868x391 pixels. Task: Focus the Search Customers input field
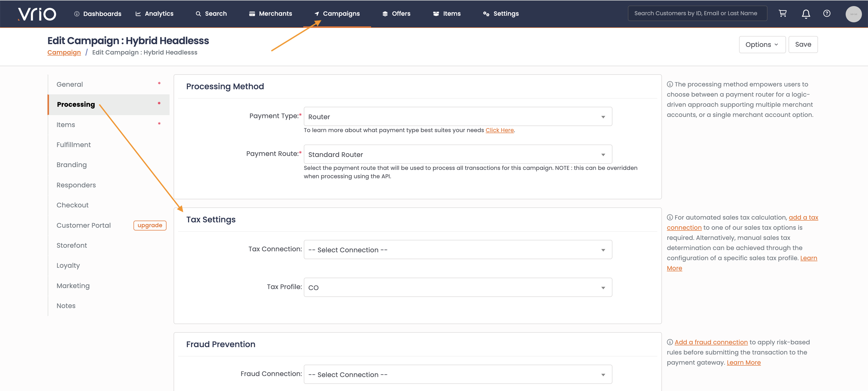(697, 13)
